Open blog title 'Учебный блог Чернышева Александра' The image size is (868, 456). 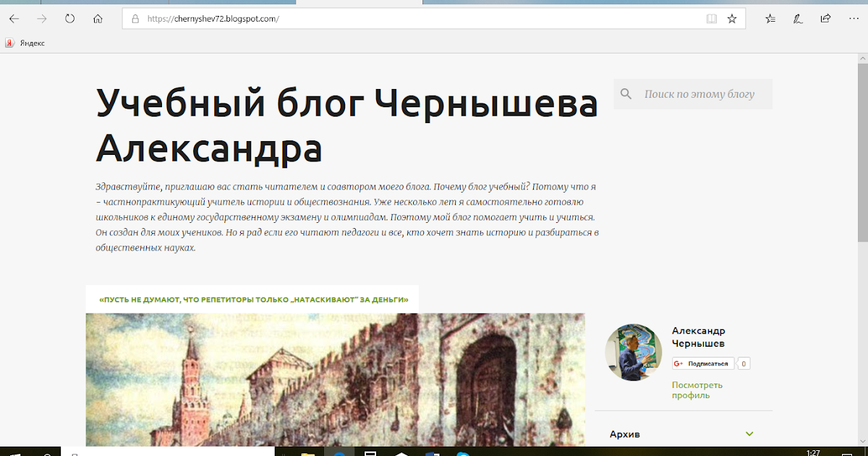pos(347,126)
